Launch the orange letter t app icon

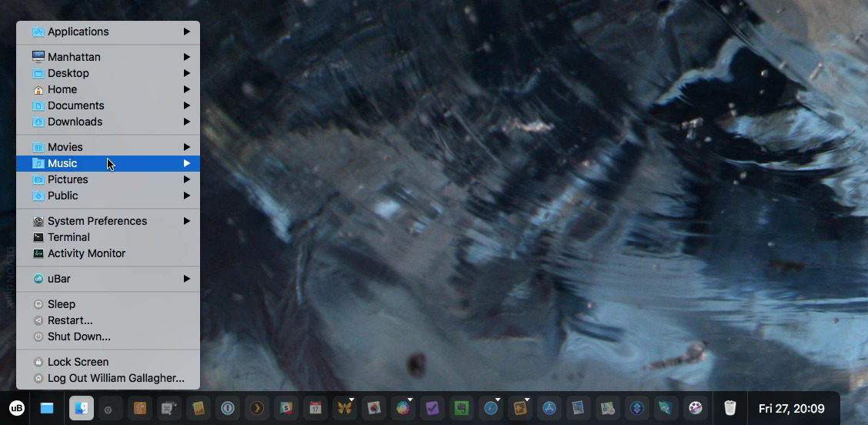139,408
